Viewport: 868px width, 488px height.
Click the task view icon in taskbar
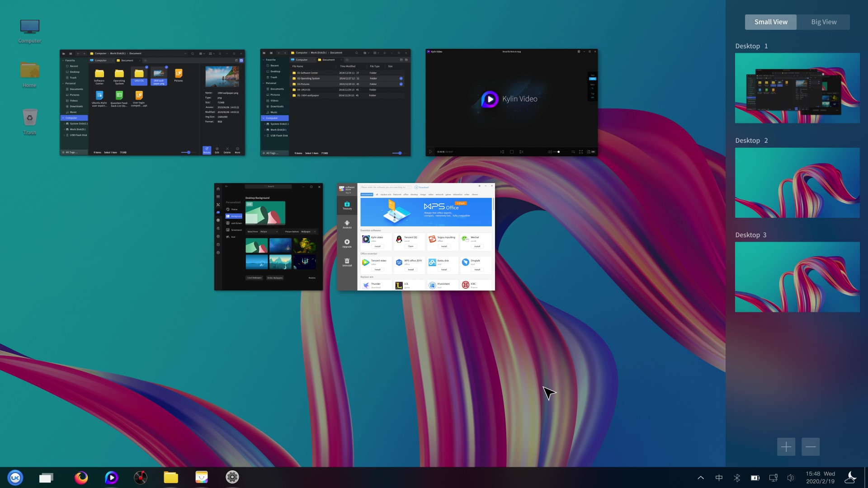coord(46,478)
